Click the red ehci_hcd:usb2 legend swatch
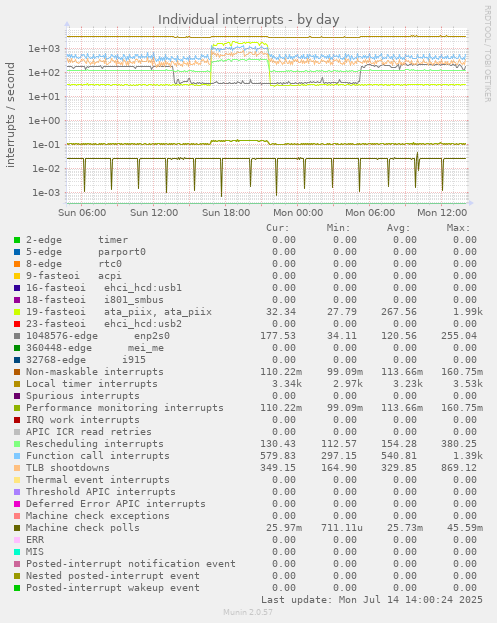 tap(17, 324)
